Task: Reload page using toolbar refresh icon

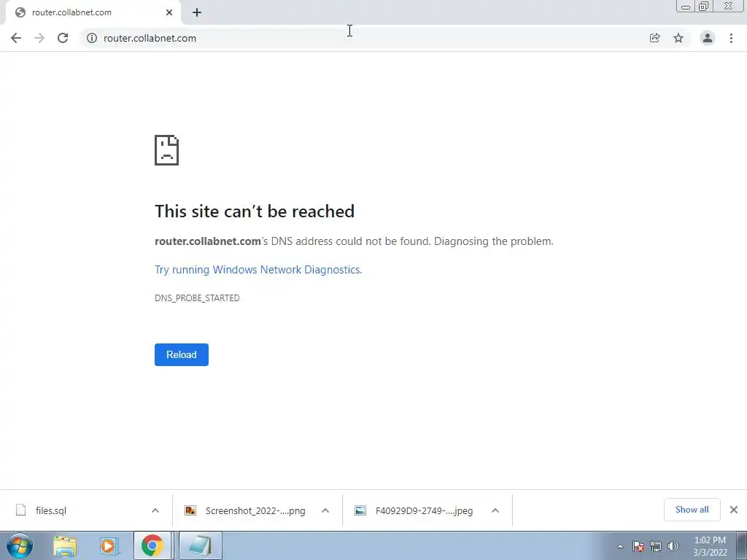Action: coord(63,38)
